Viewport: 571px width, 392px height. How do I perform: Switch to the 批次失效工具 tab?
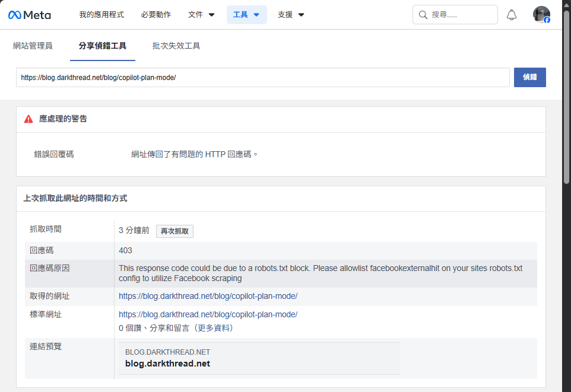click(176, 46)
